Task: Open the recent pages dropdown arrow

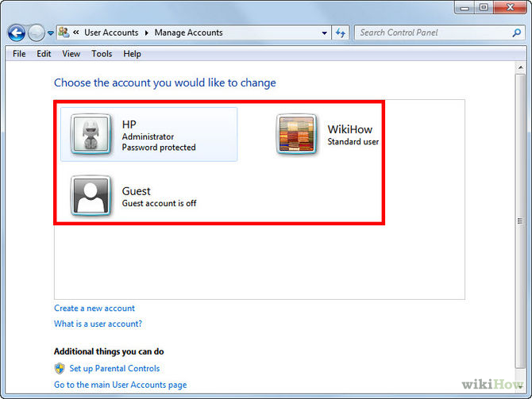Action: 51,33
